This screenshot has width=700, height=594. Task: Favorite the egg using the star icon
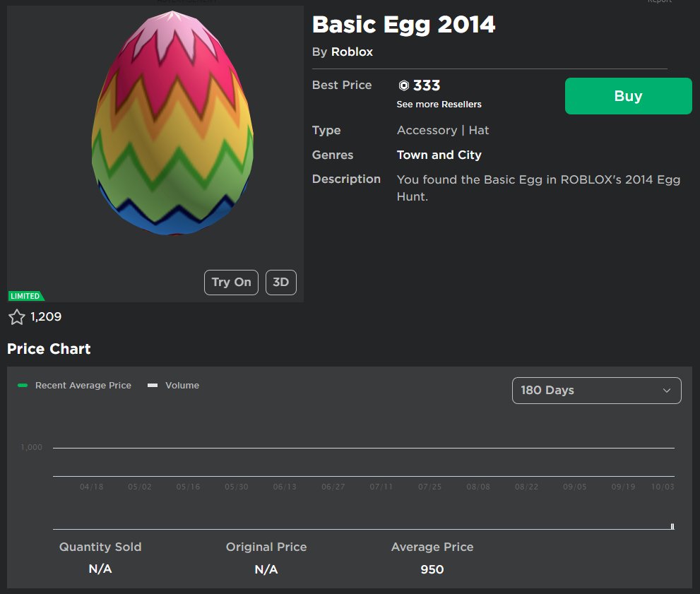pos(18,317)
